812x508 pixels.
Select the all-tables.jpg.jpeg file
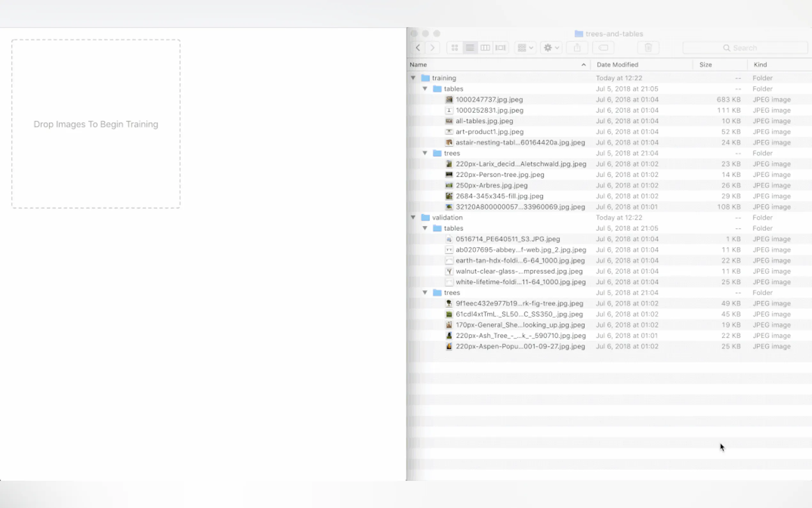point(484,121)
